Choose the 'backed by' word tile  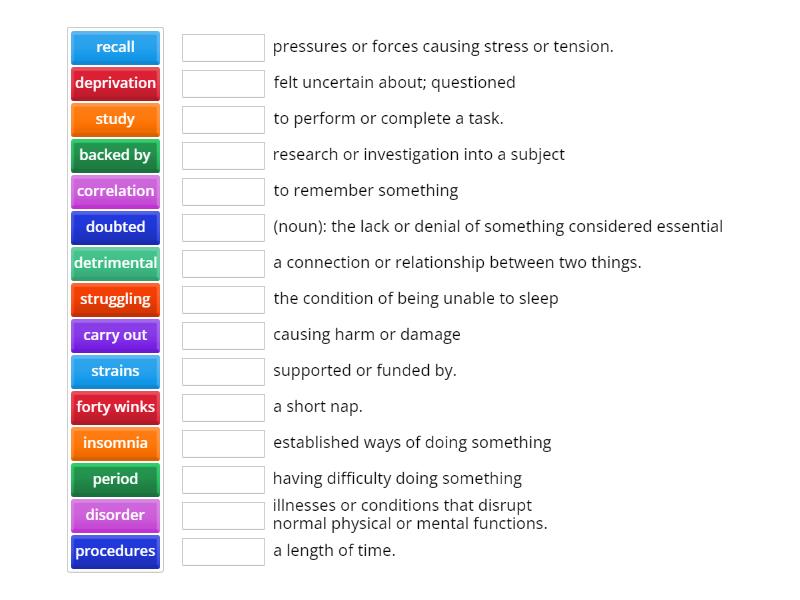(115, 155)
